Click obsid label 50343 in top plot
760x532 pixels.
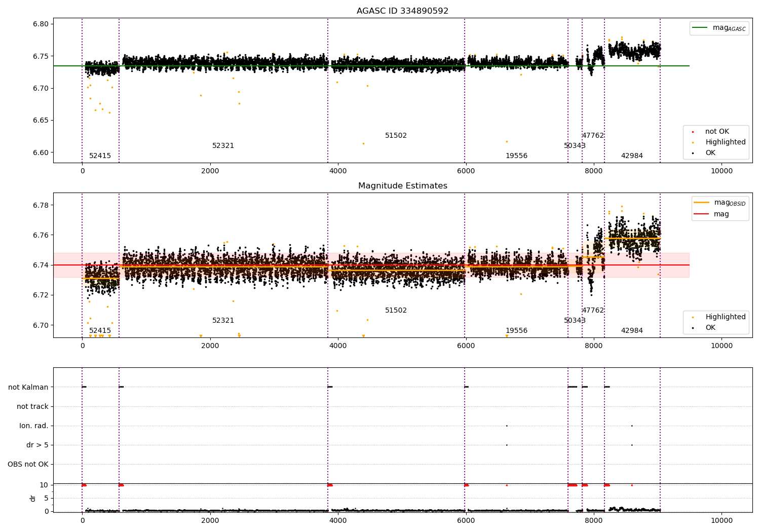coord(575,146)
